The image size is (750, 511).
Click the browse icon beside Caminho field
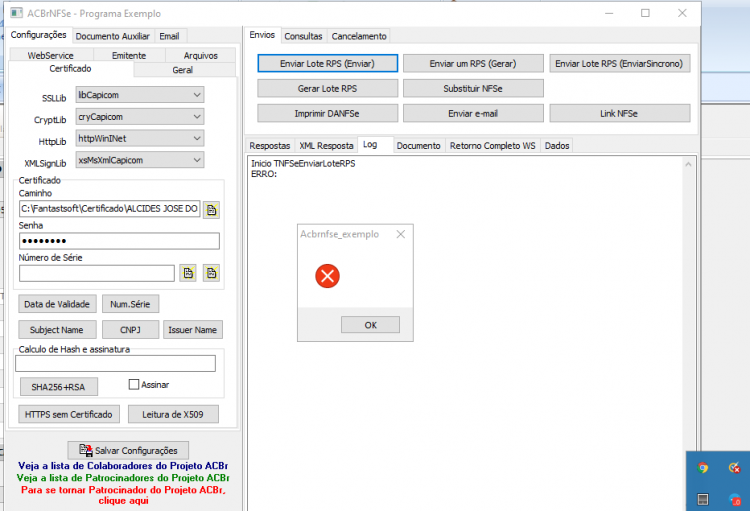pyautogui.click(x=211, y=210)
